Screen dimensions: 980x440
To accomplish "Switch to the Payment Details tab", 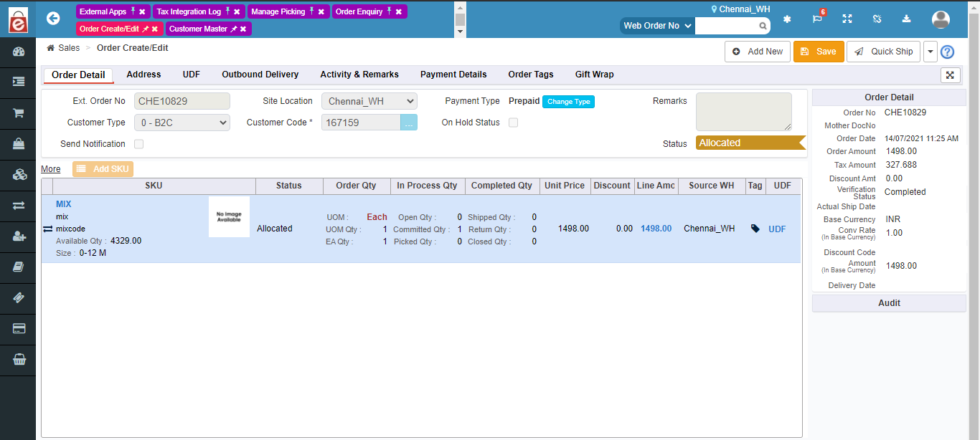I will (x=453, y=75).
